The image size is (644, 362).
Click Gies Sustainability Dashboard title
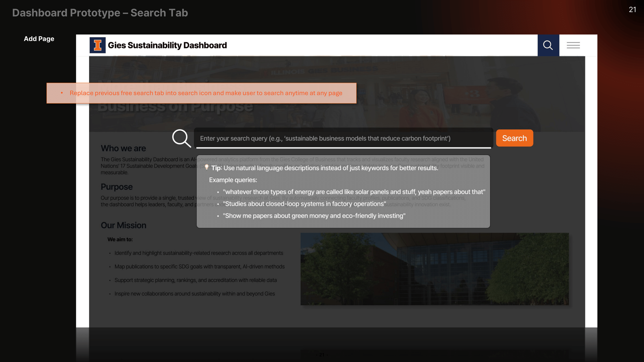167,45
